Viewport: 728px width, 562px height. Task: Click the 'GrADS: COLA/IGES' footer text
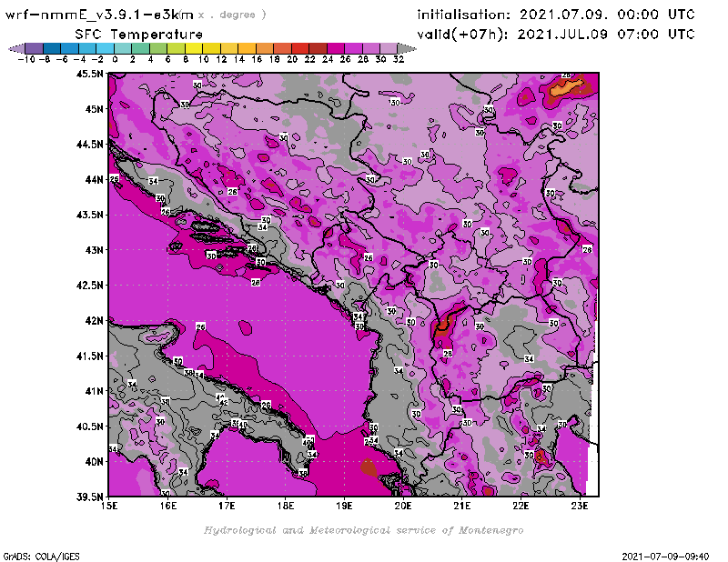42,557
